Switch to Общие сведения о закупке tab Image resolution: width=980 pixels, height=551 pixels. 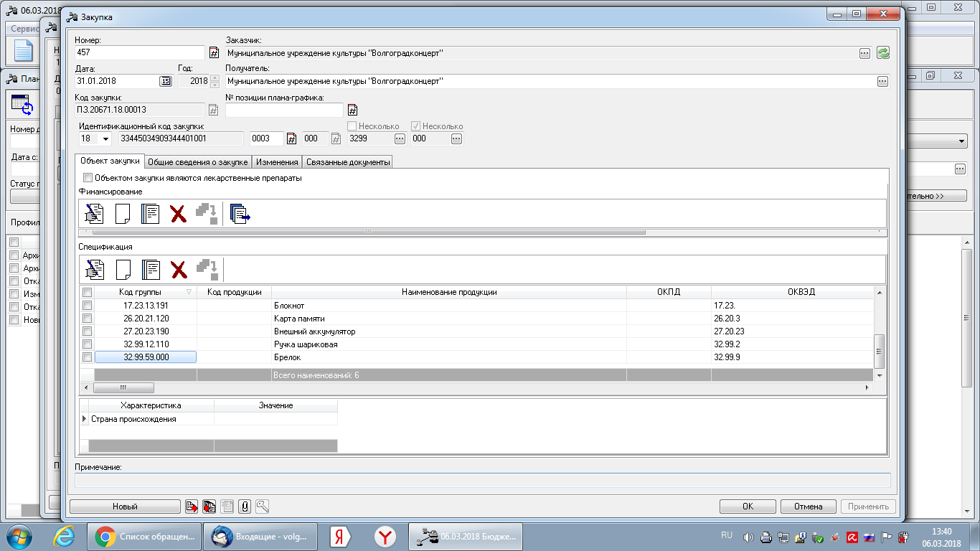(x=198, y=162)
